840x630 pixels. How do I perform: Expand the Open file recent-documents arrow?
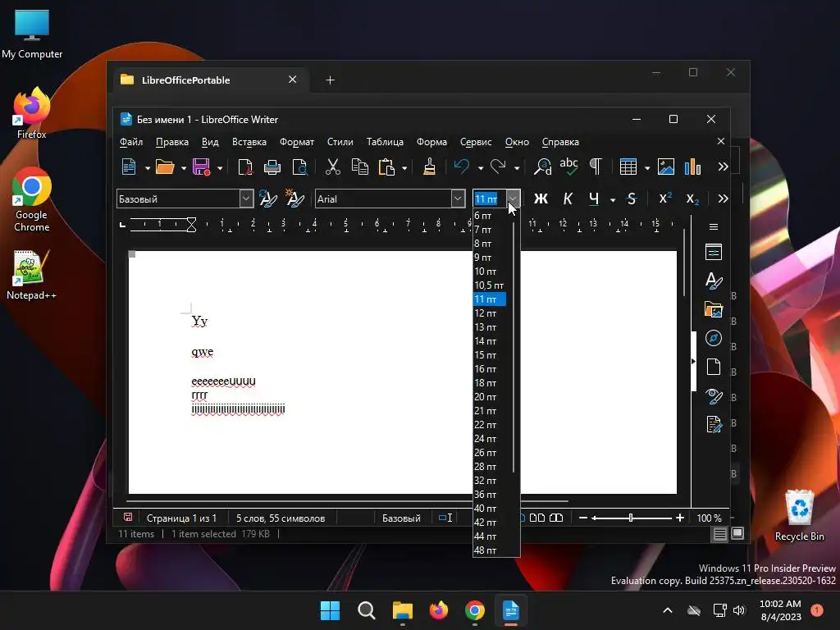(x=183, y=168)
